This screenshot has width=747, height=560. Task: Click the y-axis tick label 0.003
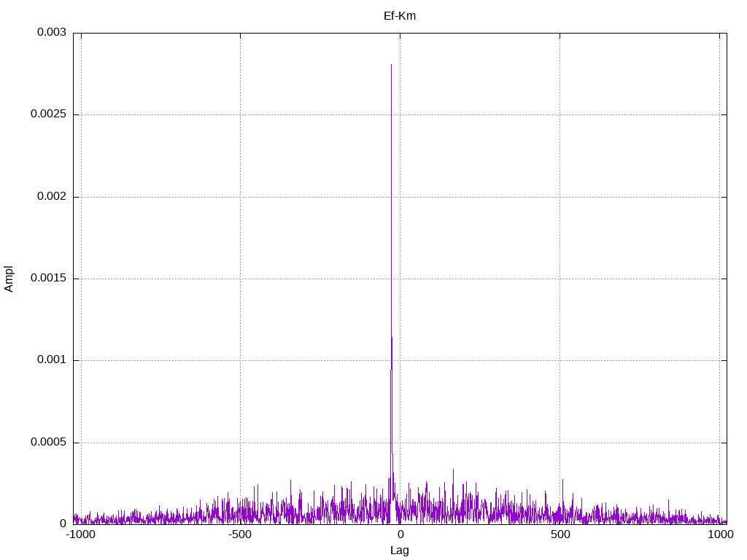pyautogui.click(x=52, y=32)
